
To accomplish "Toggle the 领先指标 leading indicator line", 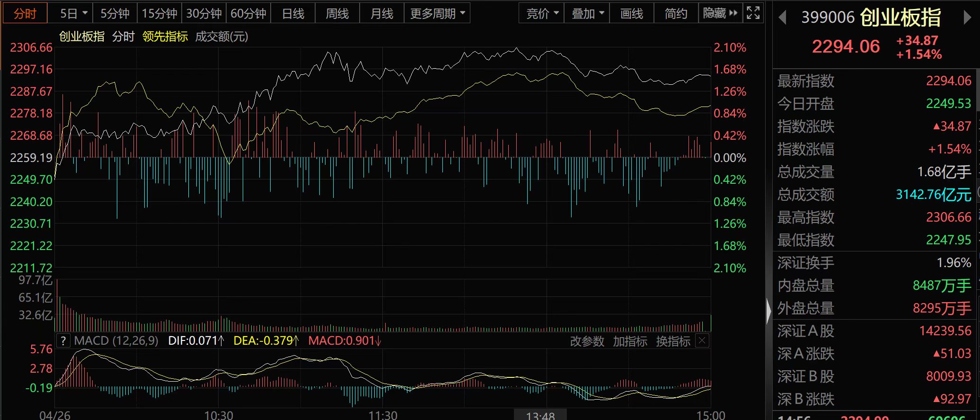I will tap(165, 36).
